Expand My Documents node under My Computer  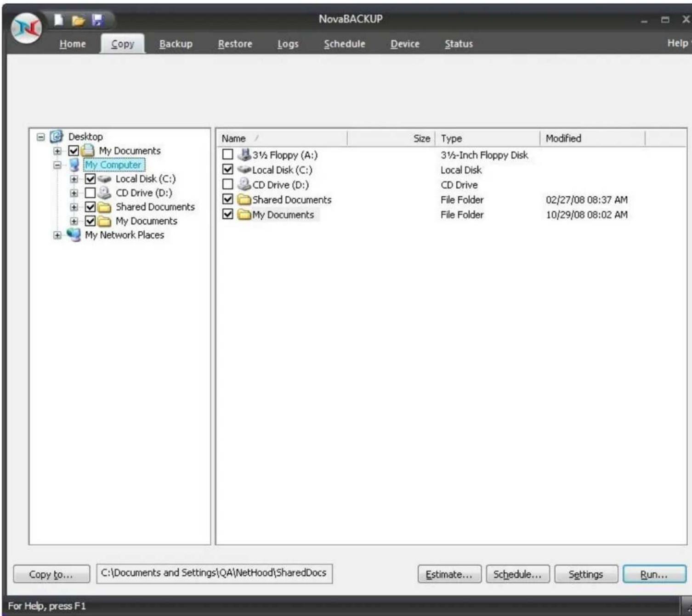coord(74,221)
